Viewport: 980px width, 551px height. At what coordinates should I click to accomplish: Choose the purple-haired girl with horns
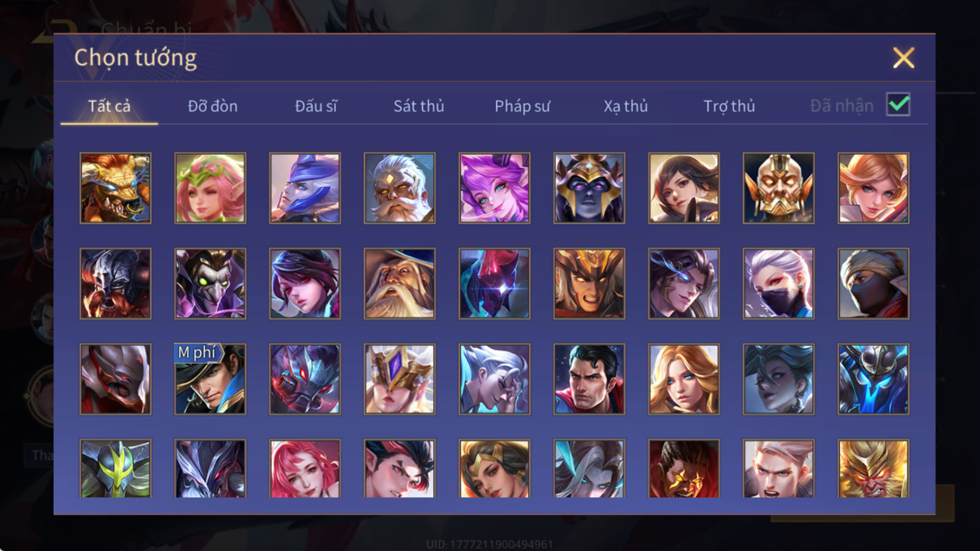click(x=494, y=188)
